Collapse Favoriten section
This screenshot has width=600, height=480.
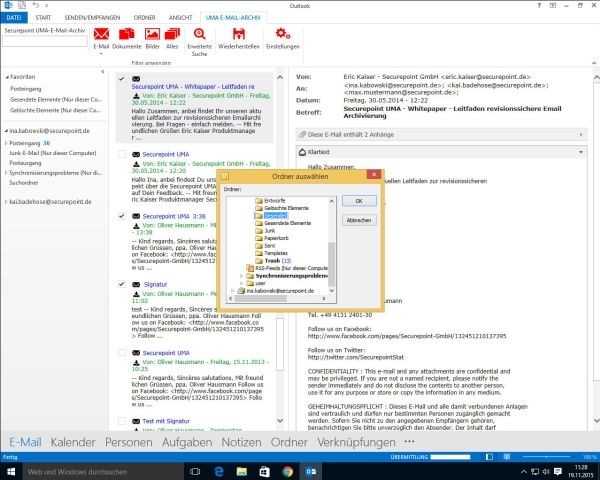pos(7,77)
